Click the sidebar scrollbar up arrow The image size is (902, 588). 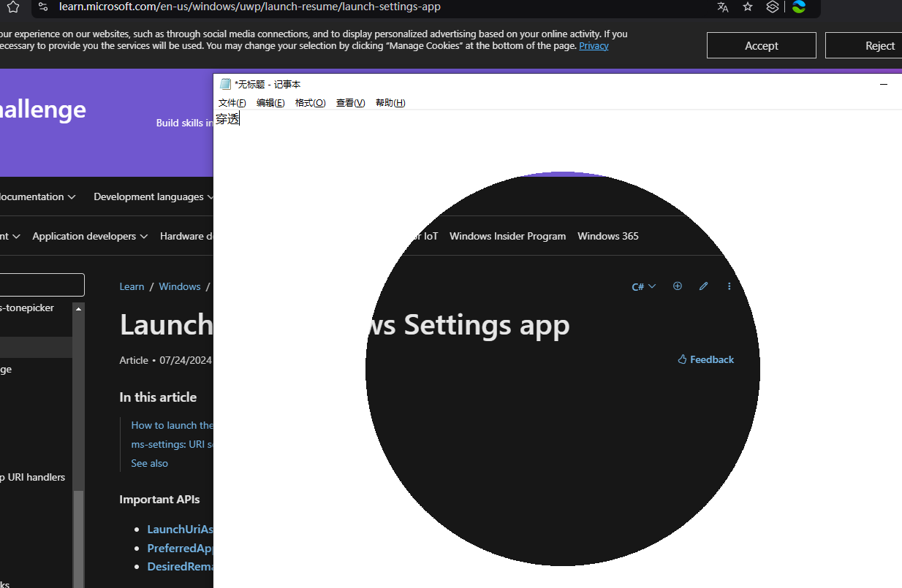78,309
